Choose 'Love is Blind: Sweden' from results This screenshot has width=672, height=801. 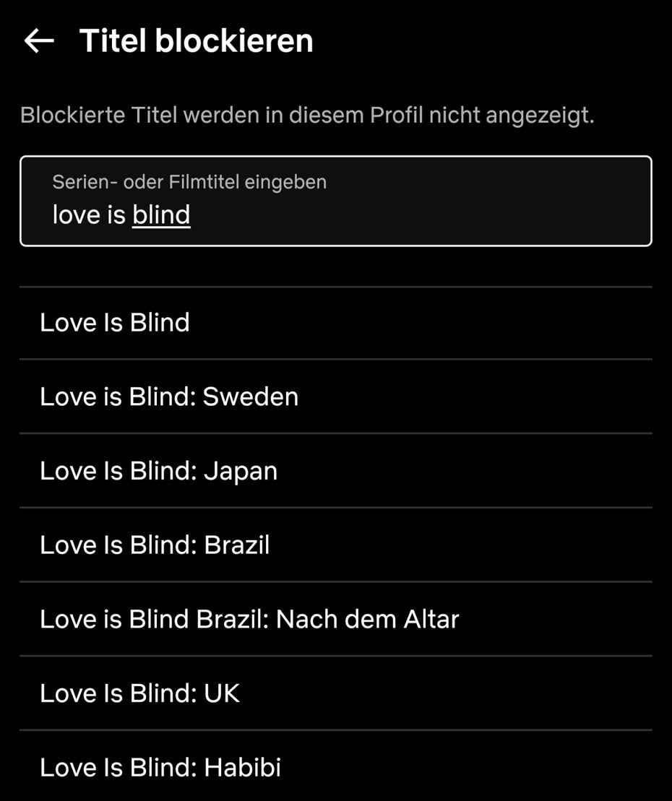[336, 397]
